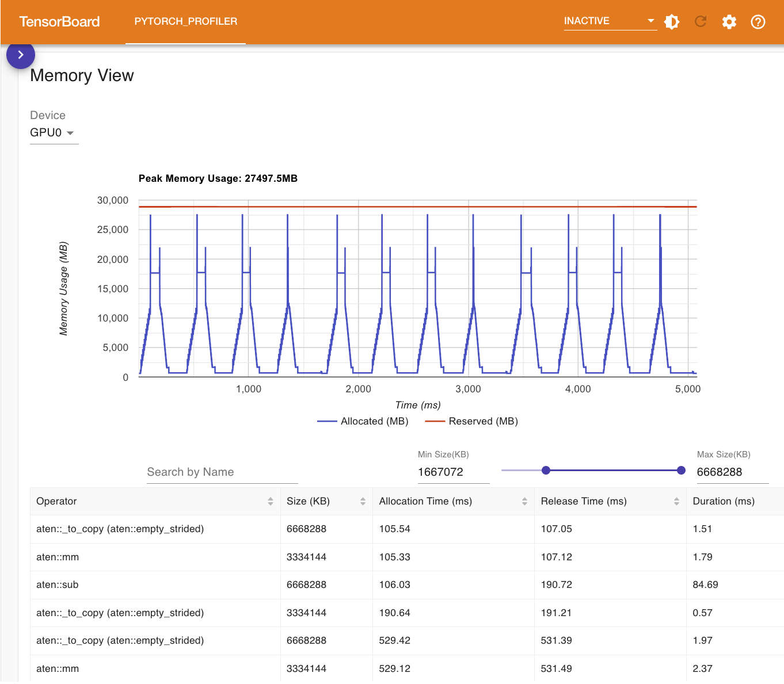The width and height of the screenshot is (784, 684).
Task: Open TensorBoard settings gear
Action: (729, 22)
